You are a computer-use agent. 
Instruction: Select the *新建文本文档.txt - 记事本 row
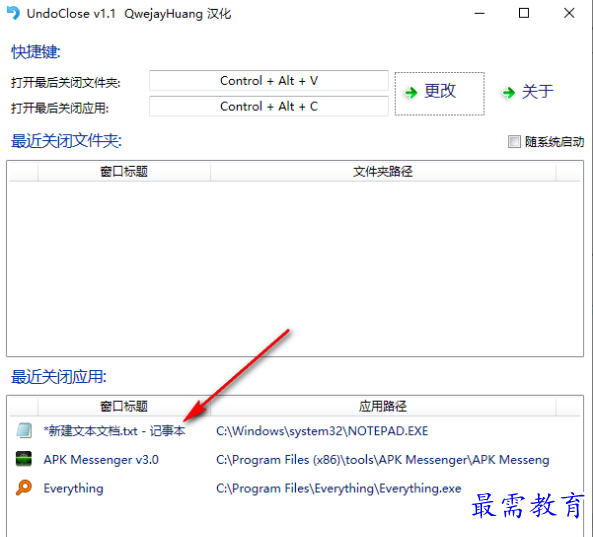[295, 431]
